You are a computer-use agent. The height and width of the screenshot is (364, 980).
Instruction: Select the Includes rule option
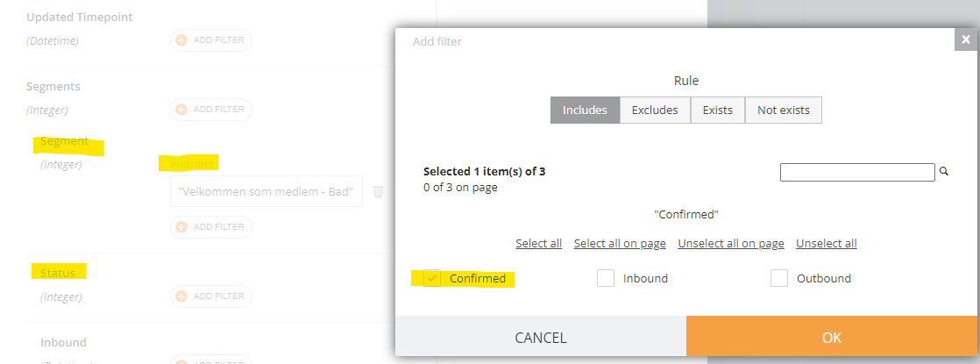tap(585, 110)
